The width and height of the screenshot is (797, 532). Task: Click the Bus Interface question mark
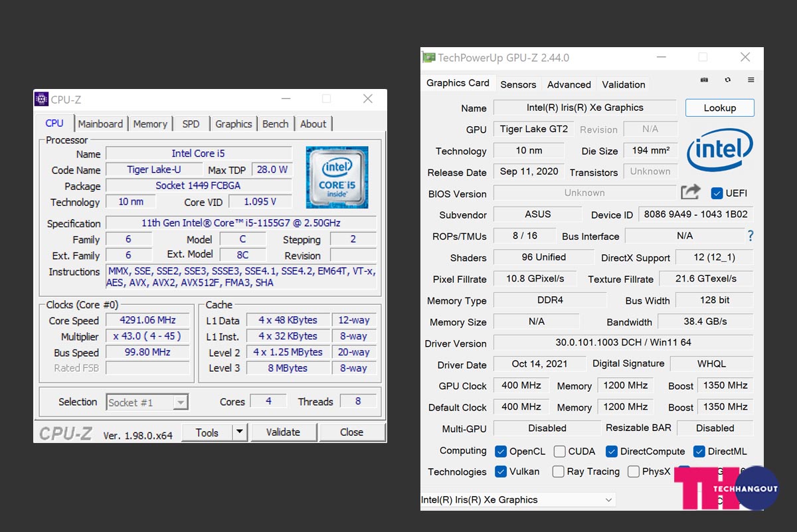(x=751, y=236)
